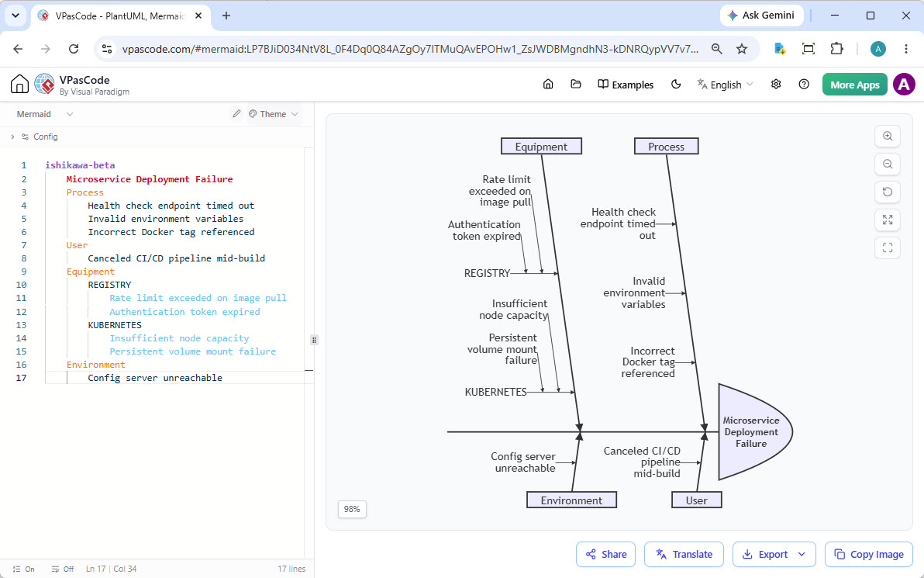Toggle dark mode moon icon
The width and height of the screenshot is (924, 578).
tap(676, 85)
